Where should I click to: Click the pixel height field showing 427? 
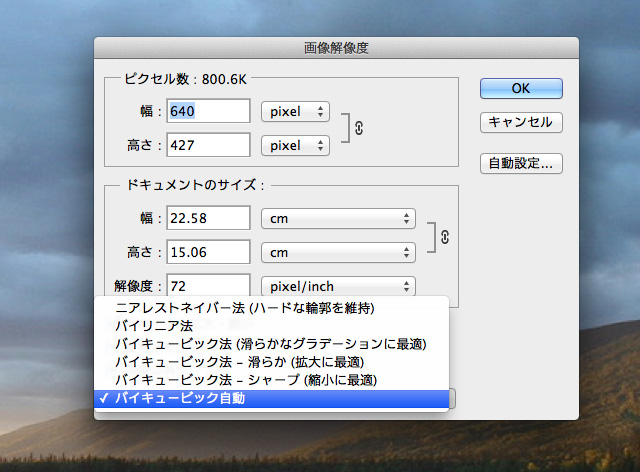point(209,146)
